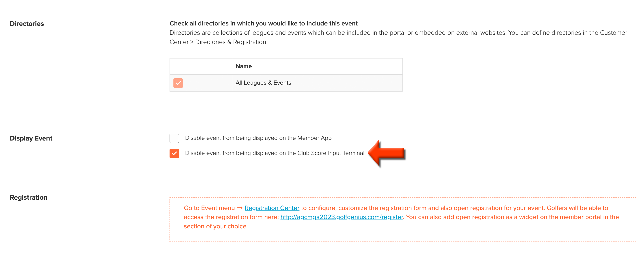Click the Club Score Input Terminal label text
644x256 pixels.
click(274, 153)
